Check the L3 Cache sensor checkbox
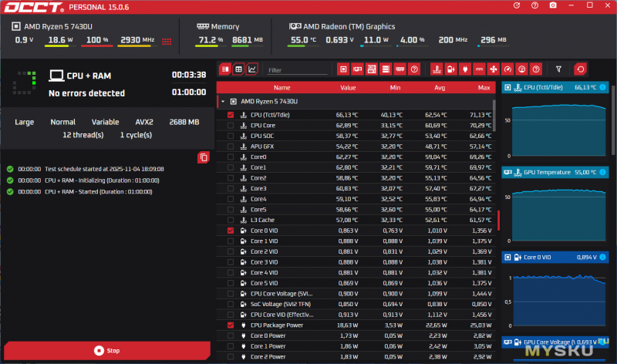Viewport: 617px width, 364px height. click(231, 220)
